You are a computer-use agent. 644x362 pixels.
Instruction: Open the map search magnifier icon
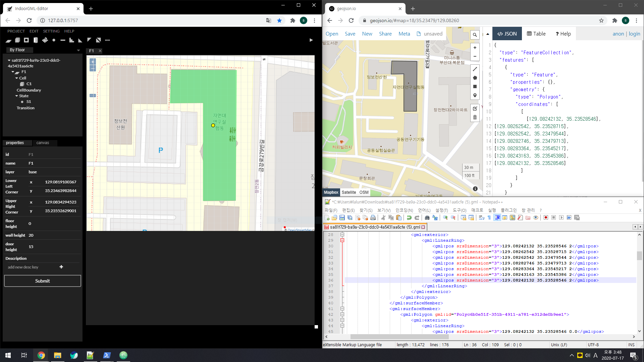[x=475, y=35]
